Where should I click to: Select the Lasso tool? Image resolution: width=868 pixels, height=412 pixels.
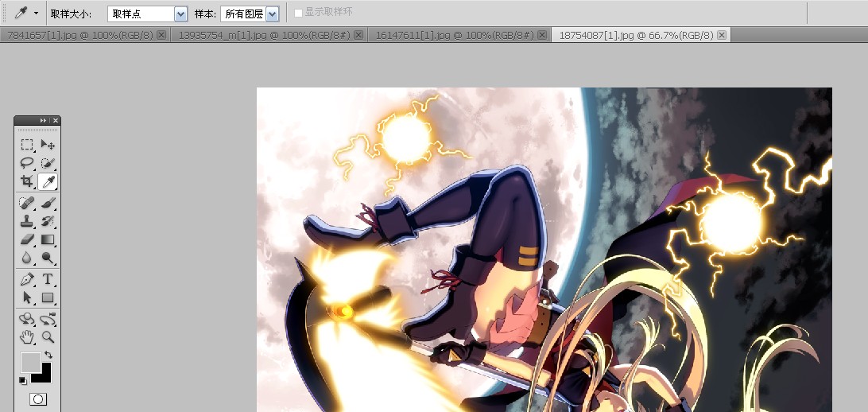pos(26,163)
